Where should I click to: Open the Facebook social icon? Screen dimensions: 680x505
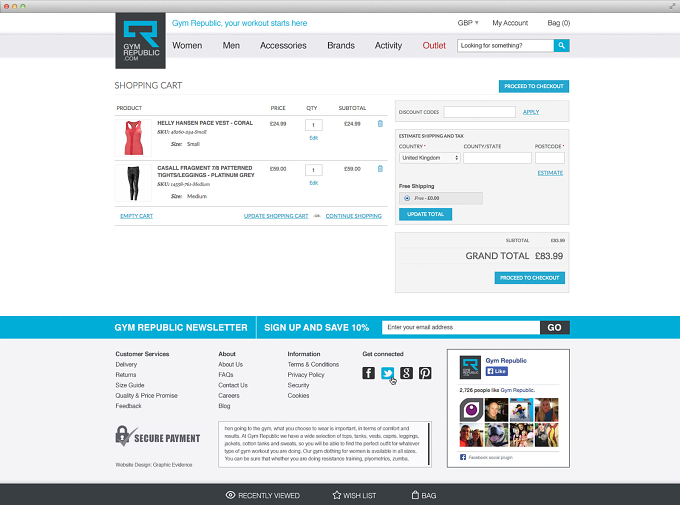point(369,373)
